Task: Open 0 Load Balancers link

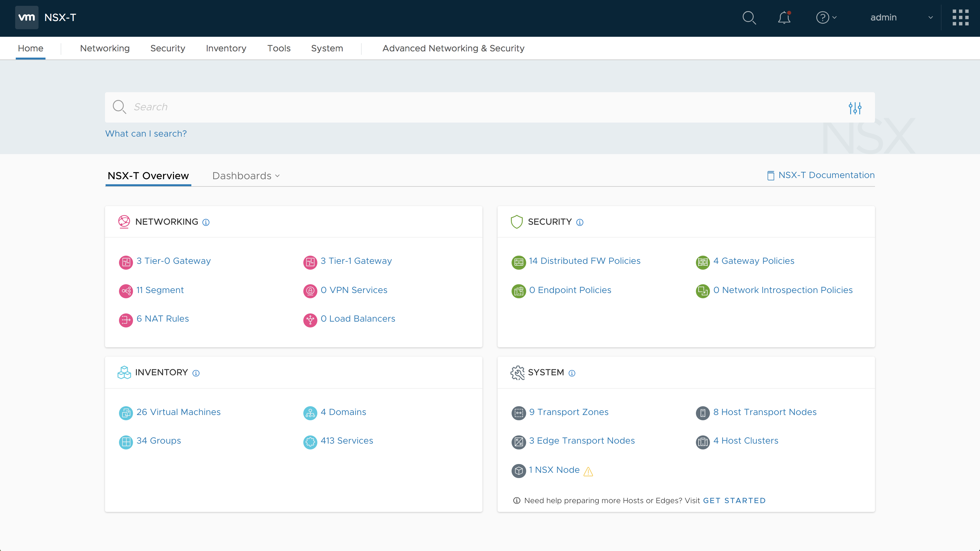Action: pyautogui.click(x=358, y=319)
